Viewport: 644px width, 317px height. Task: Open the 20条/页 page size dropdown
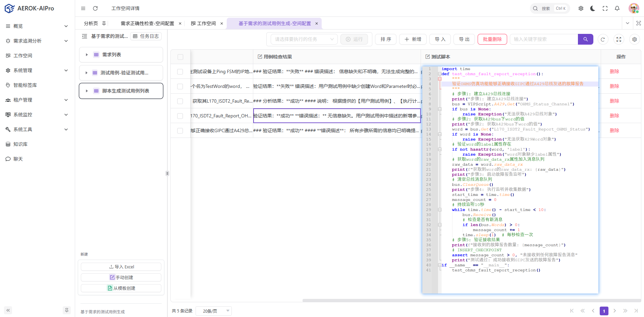point(214,311)
